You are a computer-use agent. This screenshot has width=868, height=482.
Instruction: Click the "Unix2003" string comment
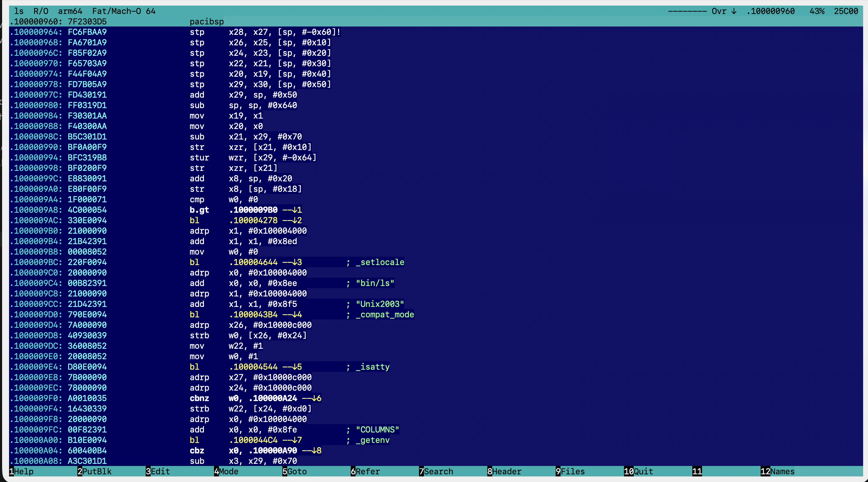pos(380,304)
